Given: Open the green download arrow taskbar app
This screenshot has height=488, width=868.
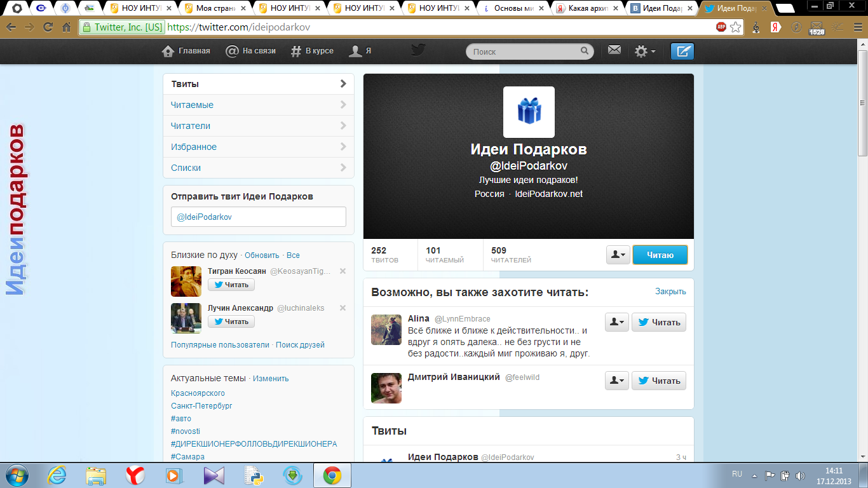Looking at the screenshot, I should click(292, 475).
